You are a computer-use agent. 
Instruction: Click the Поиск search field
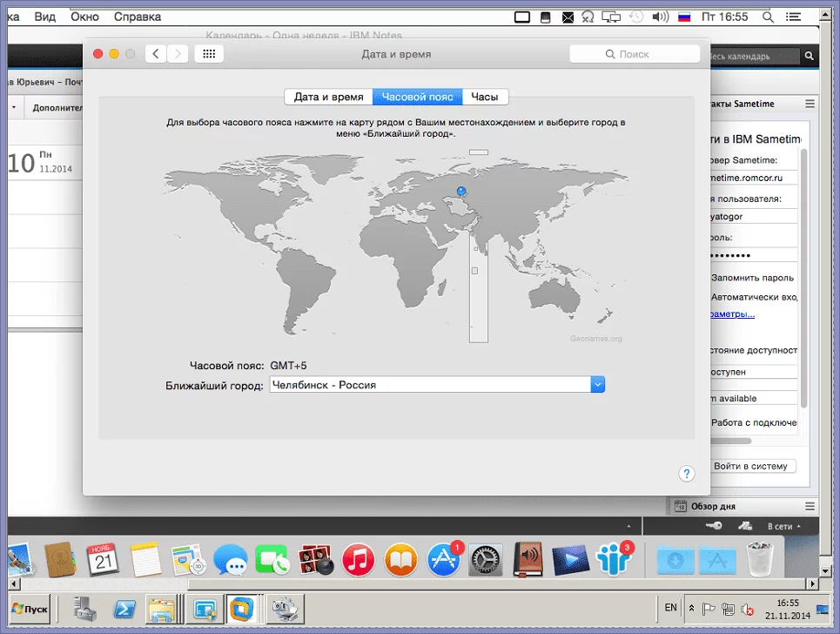click(635, 54)
